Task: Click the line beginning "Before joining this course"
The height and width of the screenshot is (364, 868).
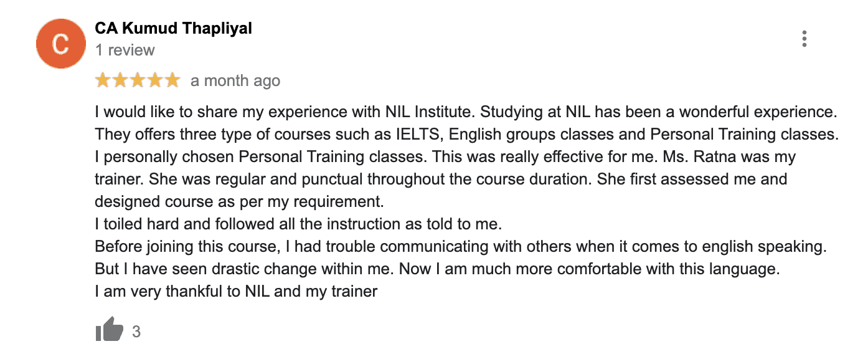Action: (x=460, y=246)
